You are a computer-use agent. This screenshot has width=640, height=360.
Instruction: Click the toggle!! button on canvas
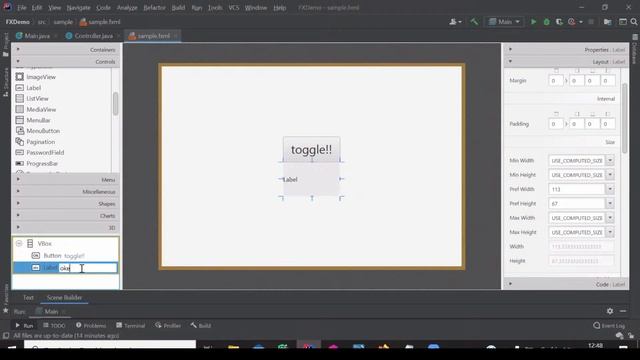[311, 149]
